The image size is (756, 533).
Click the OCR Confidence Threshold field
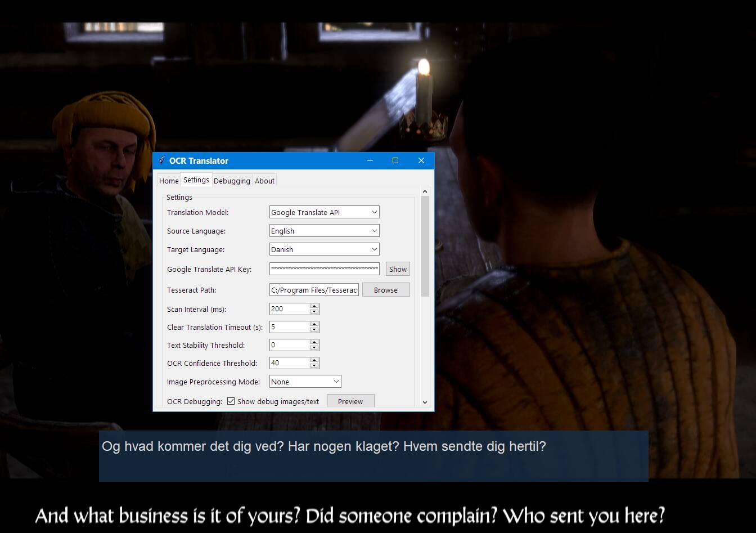pos(290,362)
